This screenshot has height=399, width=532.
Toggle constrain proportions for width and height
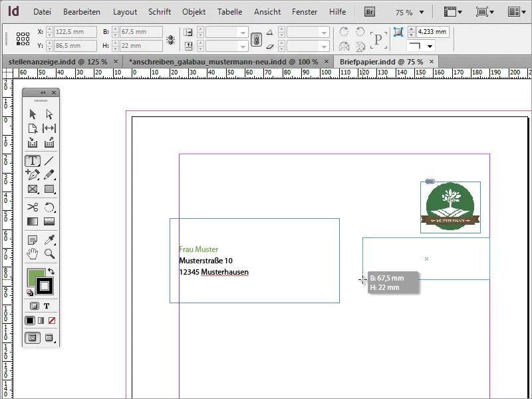pos(171,40)
